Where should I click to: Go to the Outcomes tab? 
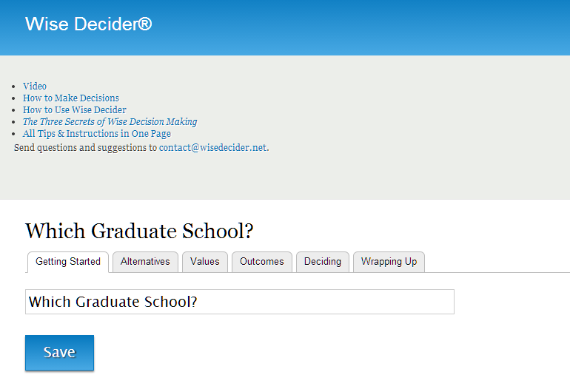[262, 262]
